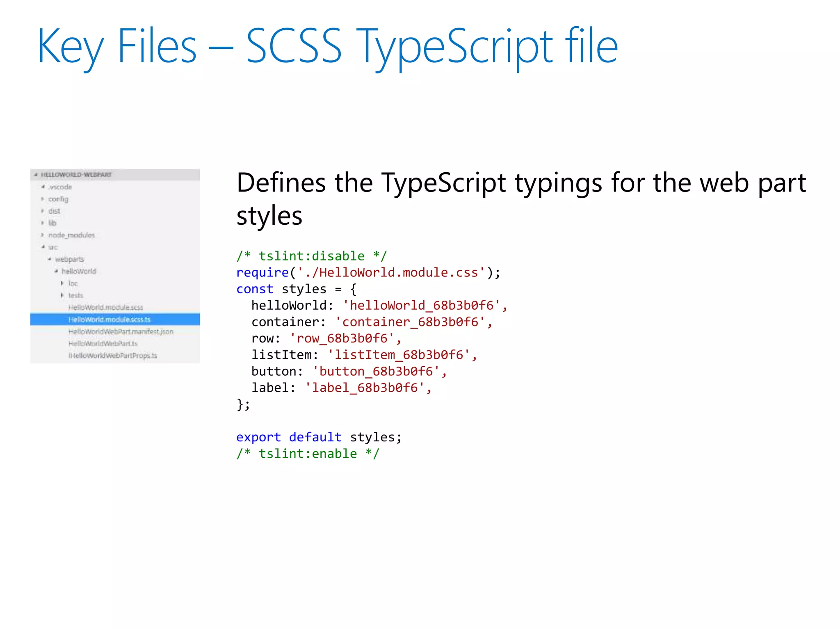Click the require('./HelloWorld.module.css') line
The width and height of the screenshot is (840, 630).
tap(368, 272)
